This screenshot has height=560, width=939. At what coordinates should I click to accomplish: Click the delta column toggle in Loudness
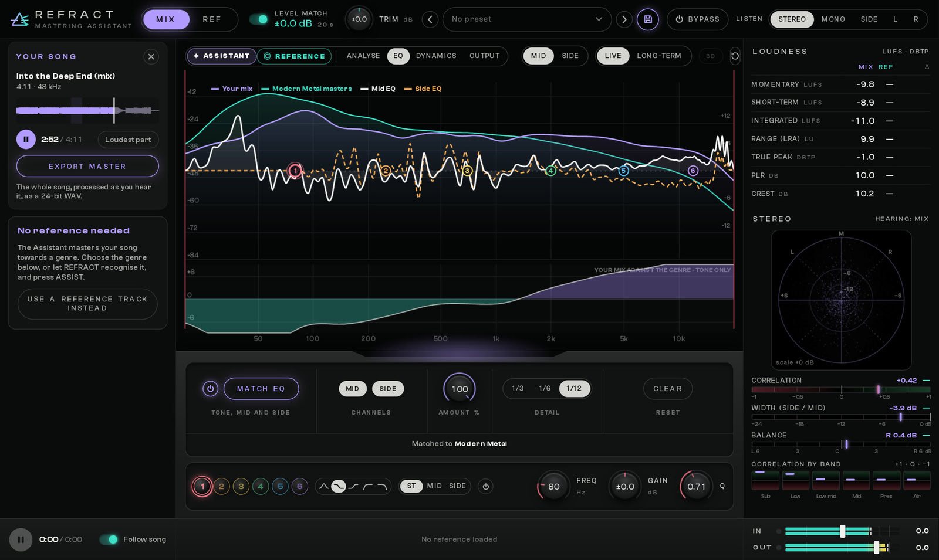(927, 67)
